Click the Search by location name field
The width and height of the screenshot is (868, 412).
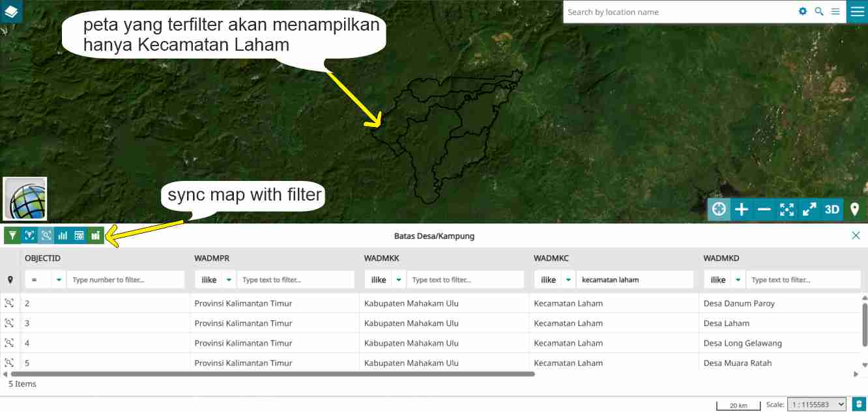(x=678, y=12)
